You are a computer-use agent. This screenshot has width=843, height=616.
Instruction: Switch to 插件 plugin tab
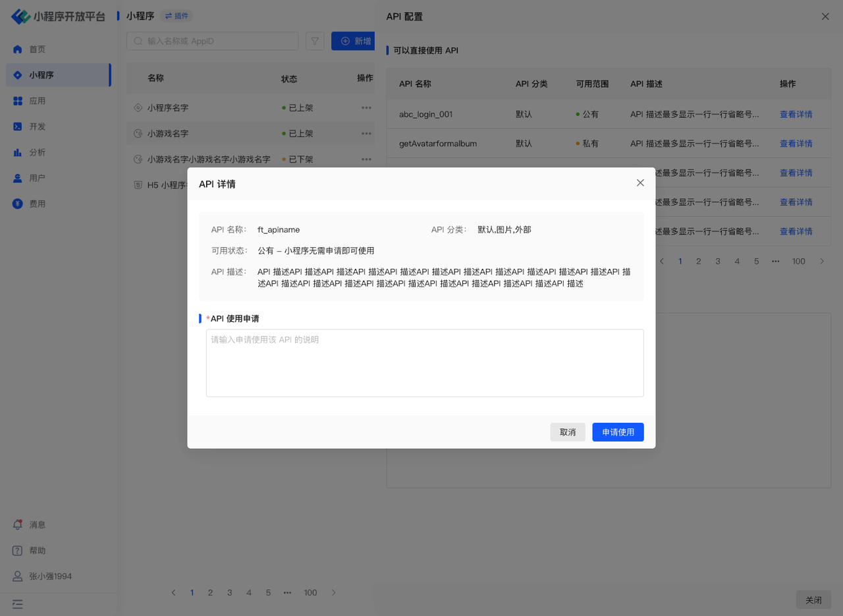coord(177,16)
